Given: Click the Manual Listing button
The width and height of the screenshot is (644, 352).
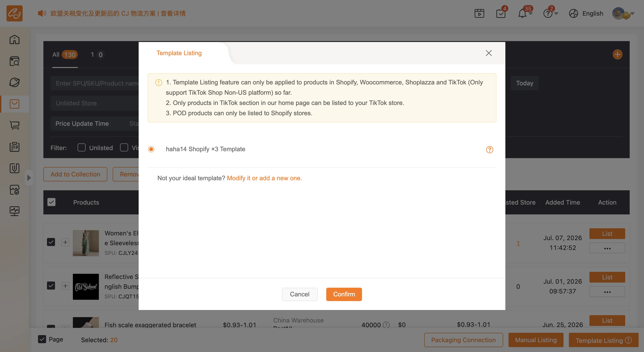Looking at the screenshot, I should tap(536, 340).
